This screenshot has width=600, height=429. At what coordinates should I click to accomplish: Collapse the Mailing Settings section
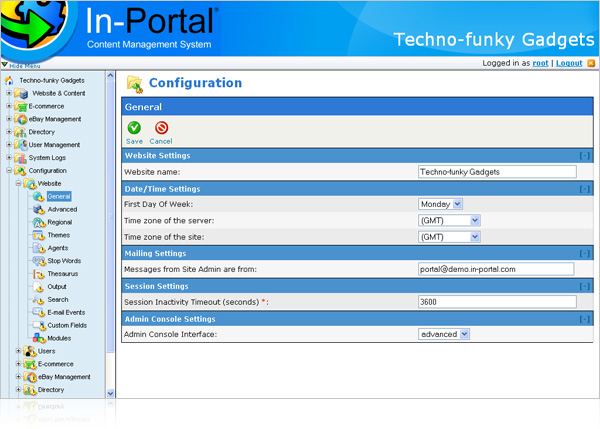(x=584, y=253)
